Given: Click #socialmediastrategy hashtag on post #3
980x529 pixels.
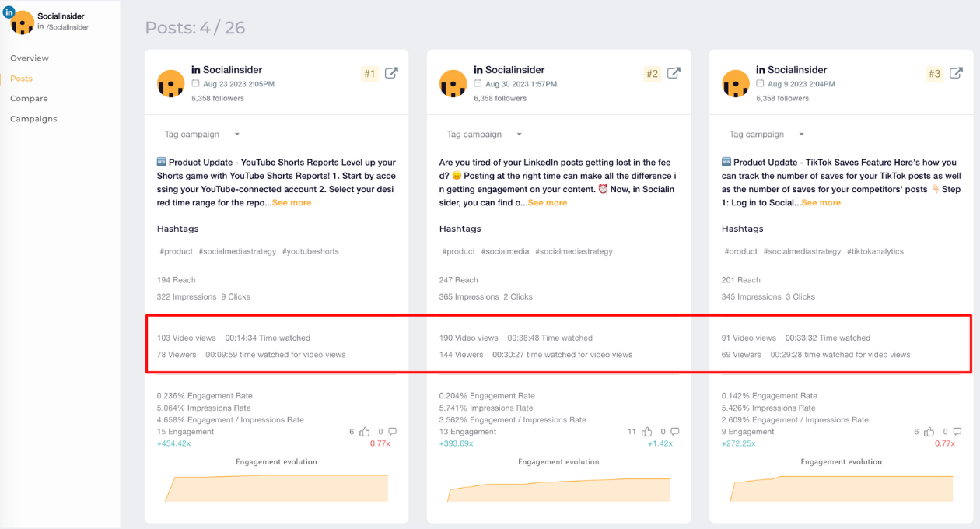Looking at the screenshot, I should click(x=802, y=251).
